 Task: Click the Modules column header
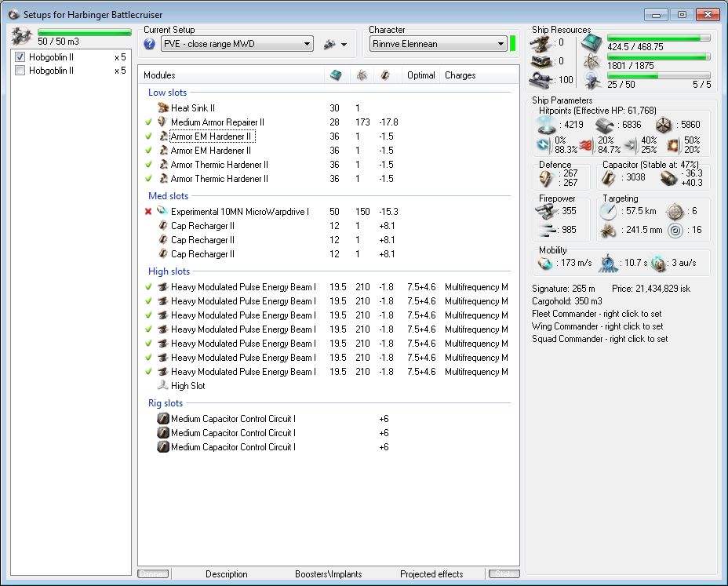click(x=159, y=75)
